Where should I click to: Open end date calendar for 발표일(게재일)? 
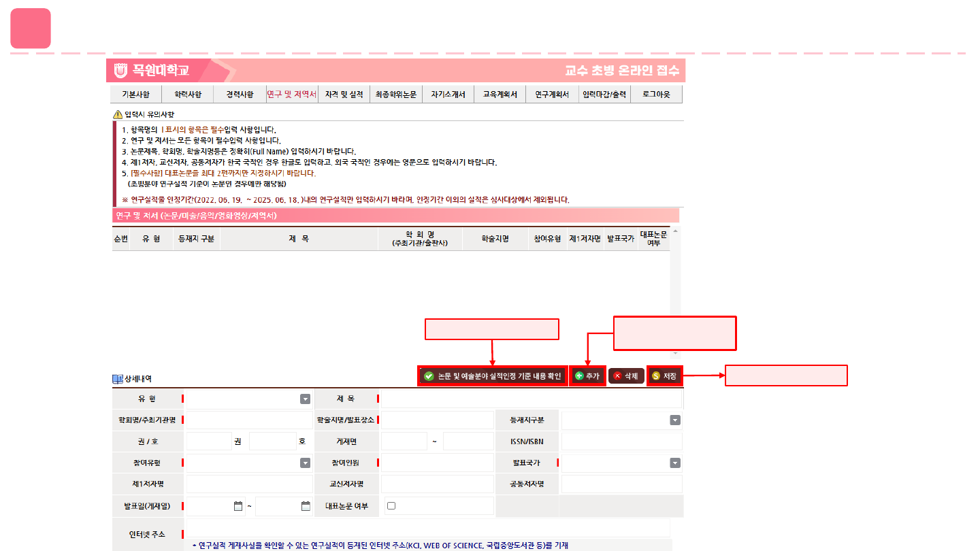[306, 506]
